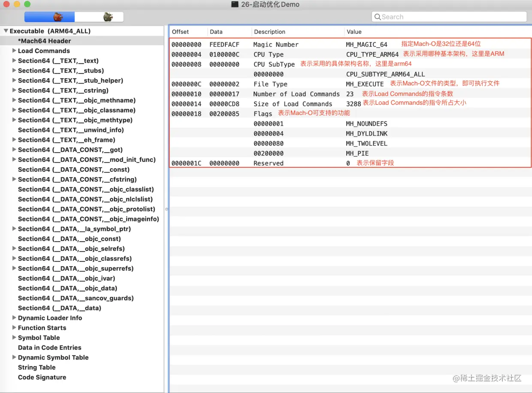Select Section64 (__TEXT,__objc_classname) row

click(82, 110)
